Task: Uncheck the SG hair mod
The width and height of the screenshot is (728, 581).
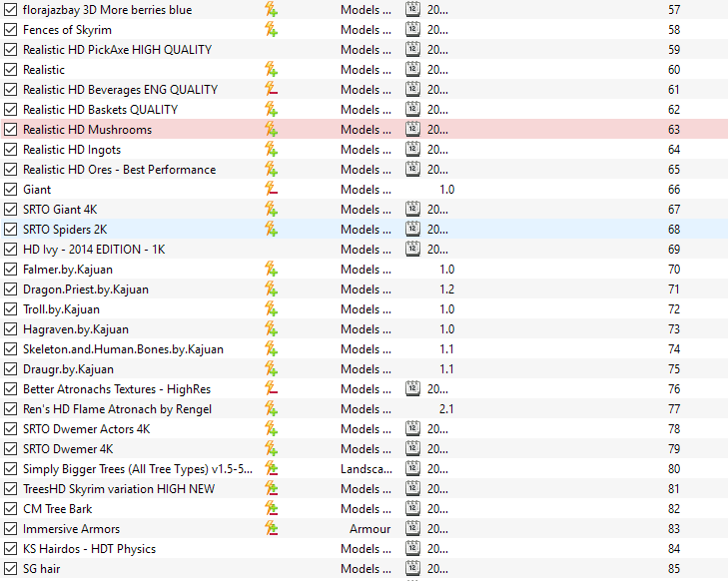Action: point(11,569)
